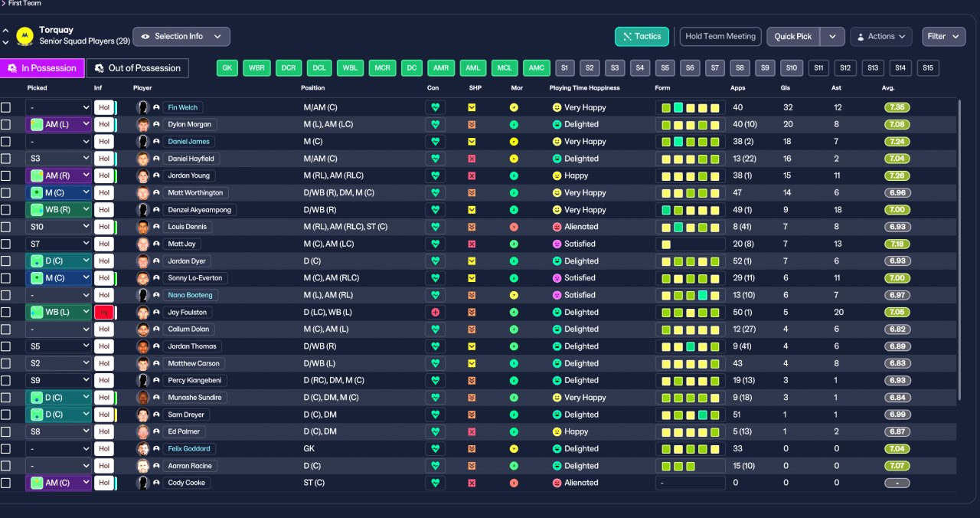
Task: Switch to the Out of Possession tab
Action: (x=138, y=68)
